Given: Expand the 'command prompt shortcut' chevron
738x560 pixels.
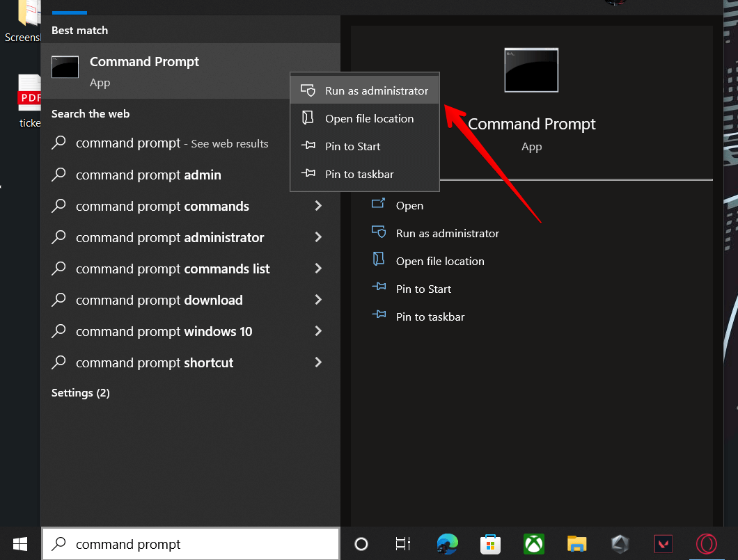Looking at the screenshot, I should (x=318, y=362).
